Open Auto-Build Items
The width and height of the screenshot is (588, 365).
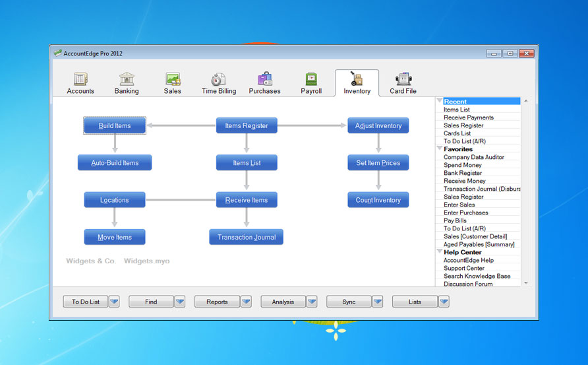[115, 162]
